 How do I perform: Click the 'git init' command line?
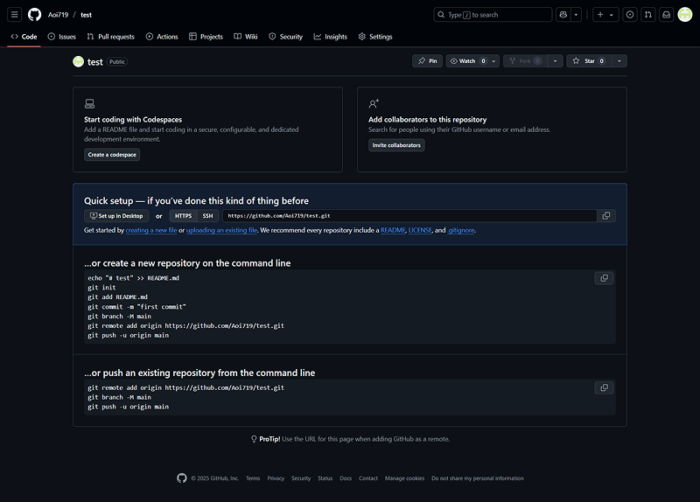[x=102, y=288]
